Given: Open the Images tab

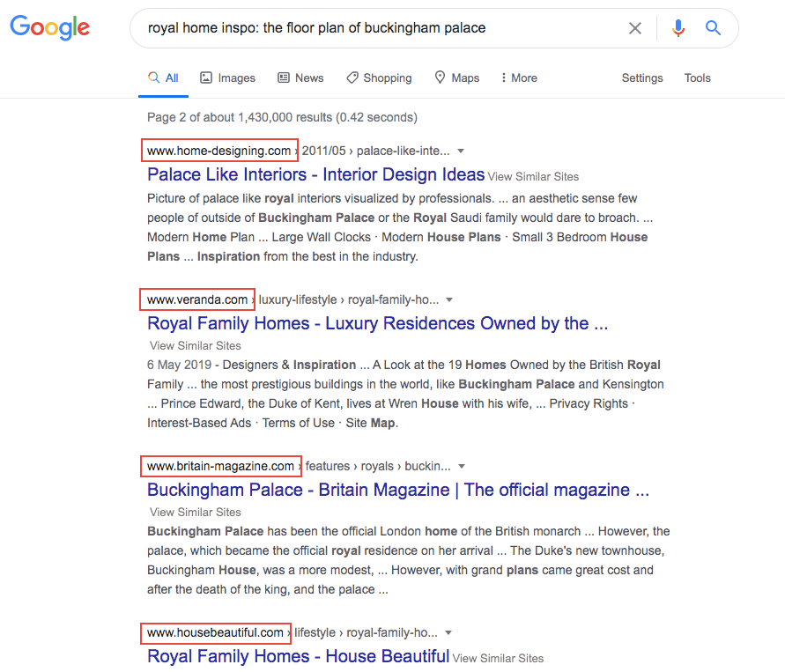Looking at the screenshot, I should pyautogui.click(x=228, y=78).
